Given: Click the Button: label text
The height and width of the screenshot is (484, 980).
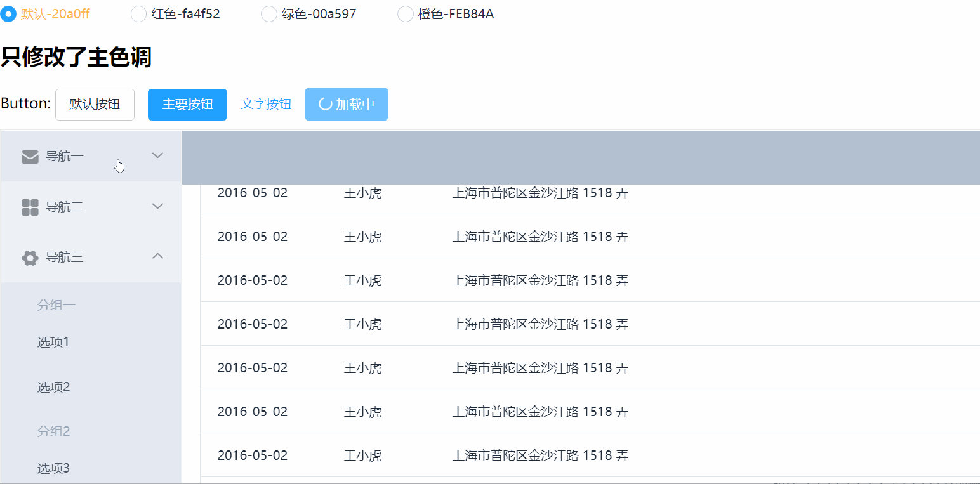Looking at the screenshot, I should click(26, 103).
